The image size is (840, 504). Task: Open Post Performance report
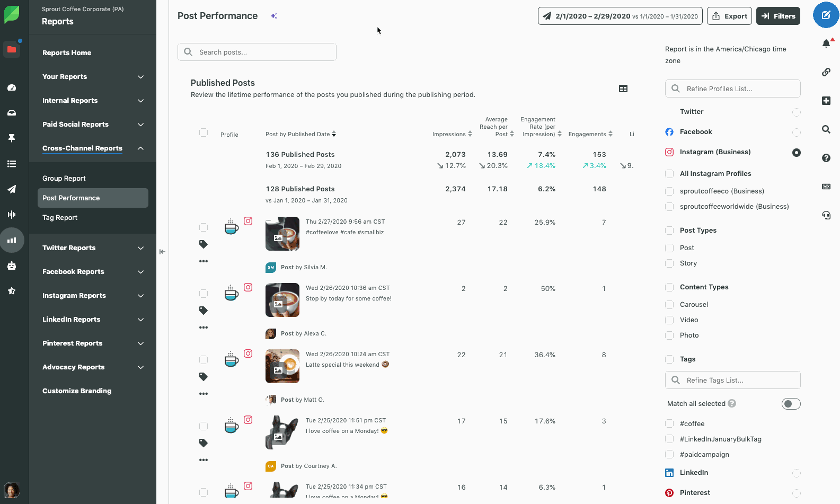(x=93, y=198)
